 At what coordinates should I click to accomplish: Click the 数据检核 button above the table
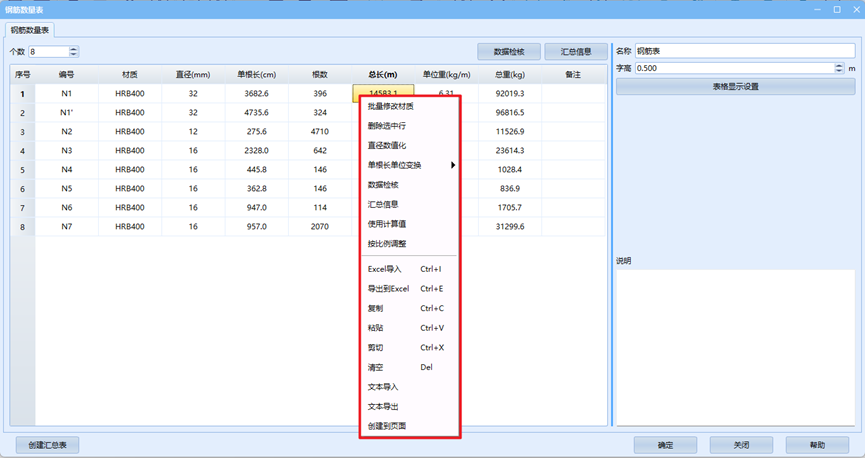point(509,52)
